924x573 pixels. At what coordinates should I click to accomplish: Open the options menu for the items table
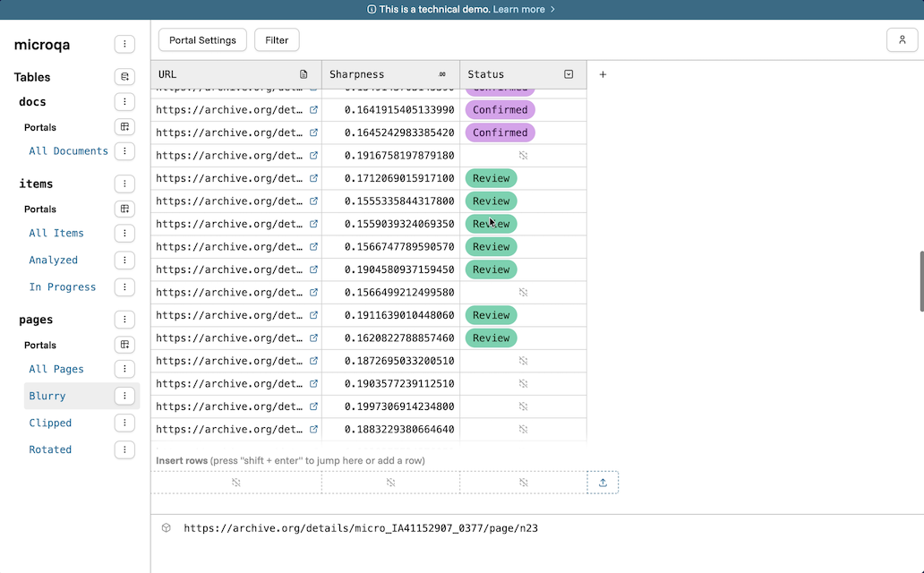click(x=124, y=184)
